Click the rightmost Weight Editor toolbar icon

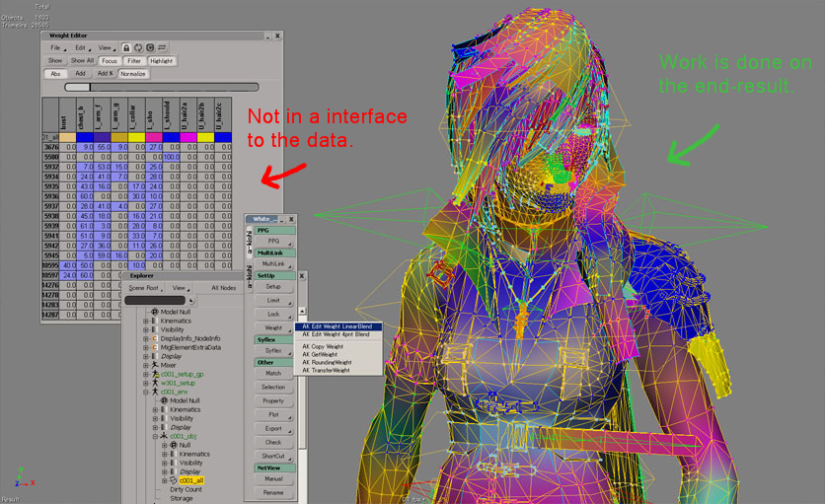[162, 47]
